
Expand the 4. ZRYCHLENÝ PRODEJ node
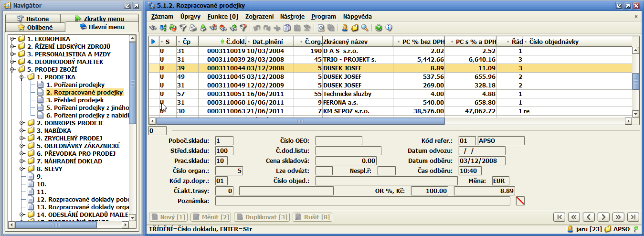[21, 138]
